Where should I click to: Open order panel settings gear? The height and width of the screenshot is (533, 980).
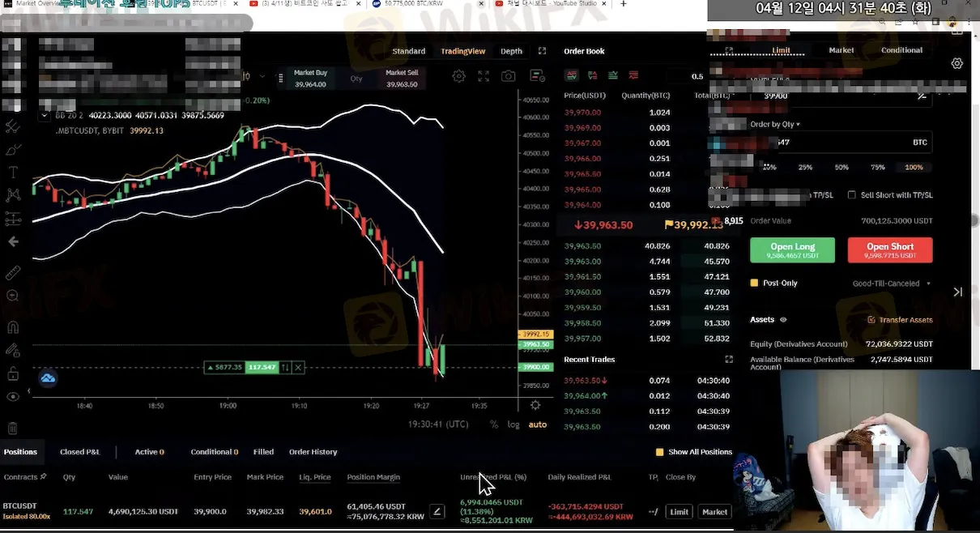pyautogui.click(x=957, y=63)
